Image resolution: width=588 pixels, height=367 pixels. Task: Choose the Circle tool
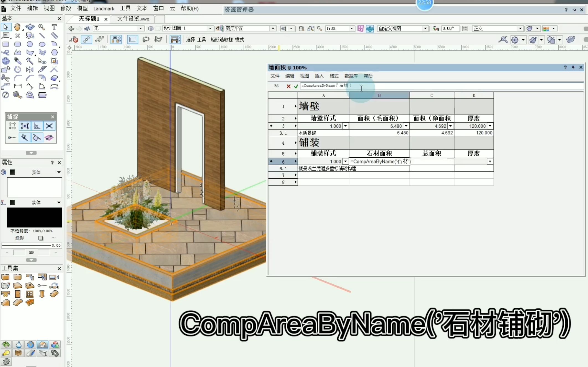(x=30, y=44)
